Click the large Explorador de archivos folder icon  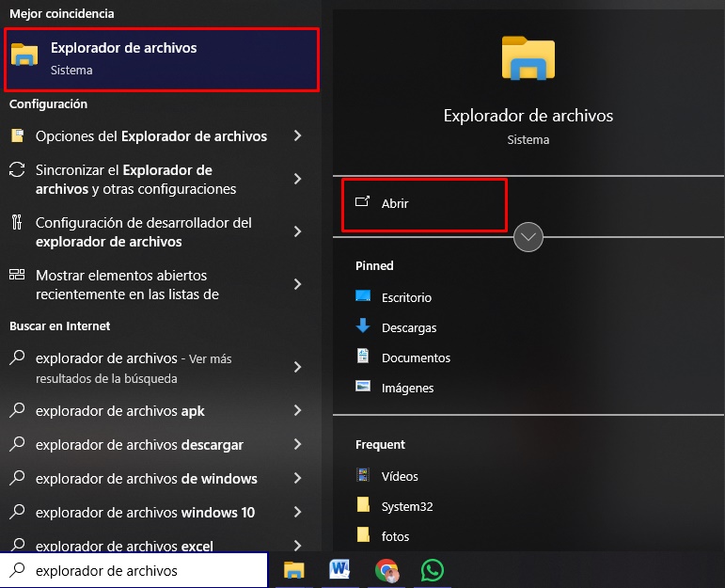coord(528,57)
